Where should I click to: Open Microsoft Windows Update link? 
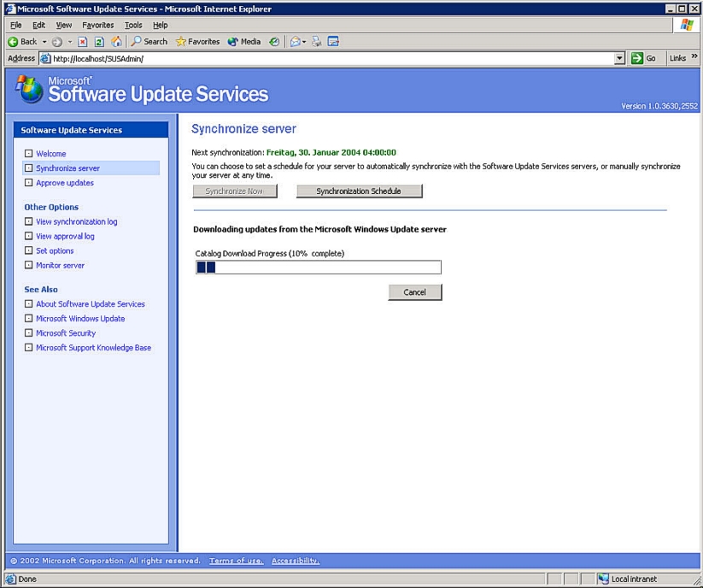click(80, 319)
